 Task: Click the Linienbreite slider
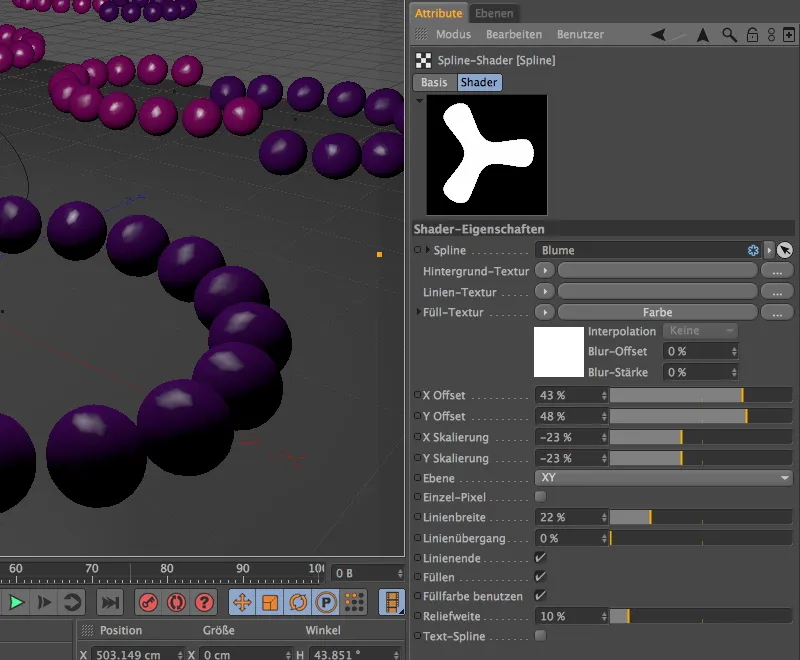(700, 517)
